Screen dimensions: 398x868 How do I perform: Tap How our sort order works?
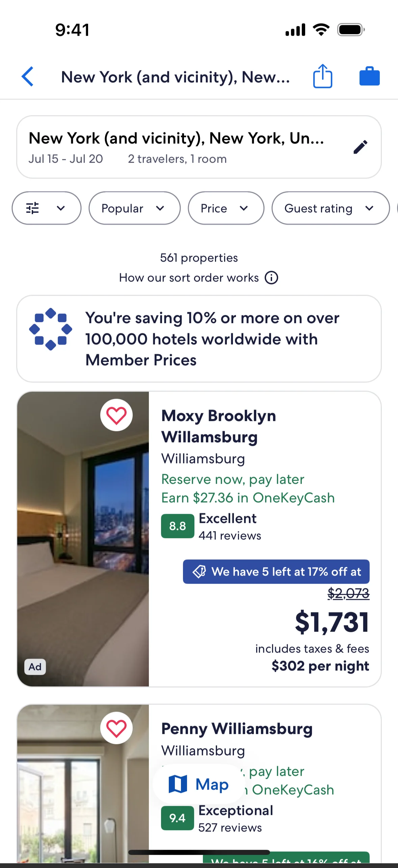(189, 278)
